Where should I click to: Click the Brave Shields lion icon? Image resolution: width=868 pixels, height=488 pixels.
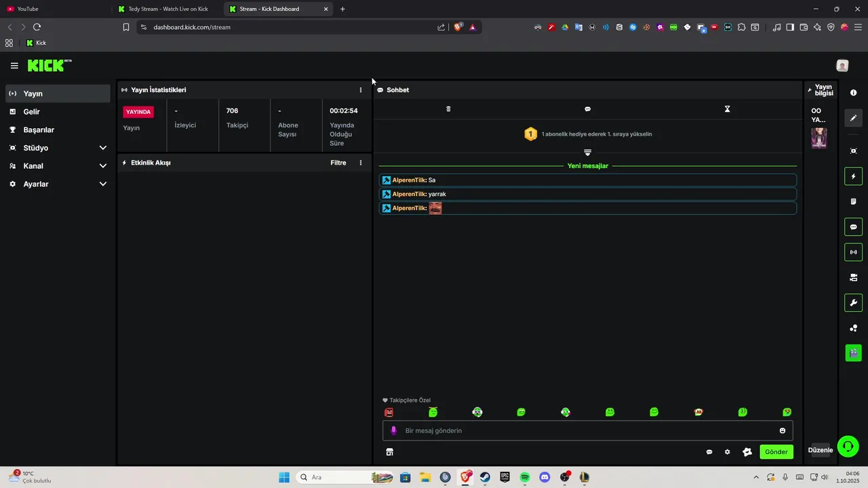(x=458, y=27)
